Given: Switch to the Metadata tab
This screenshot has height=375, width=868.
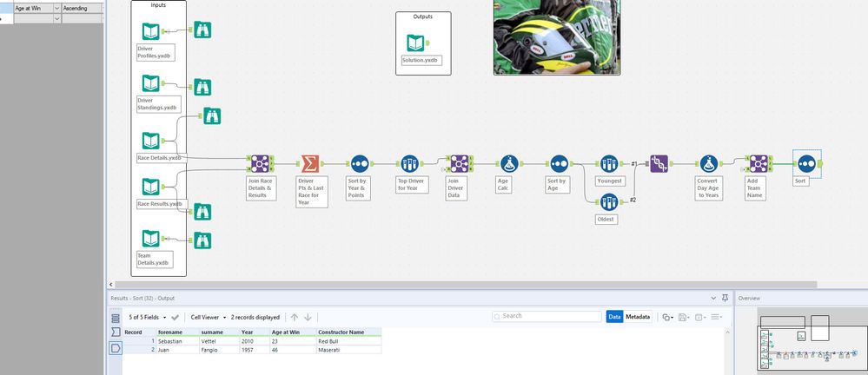Looking at the screenshot, I should [x=638, y=317].
